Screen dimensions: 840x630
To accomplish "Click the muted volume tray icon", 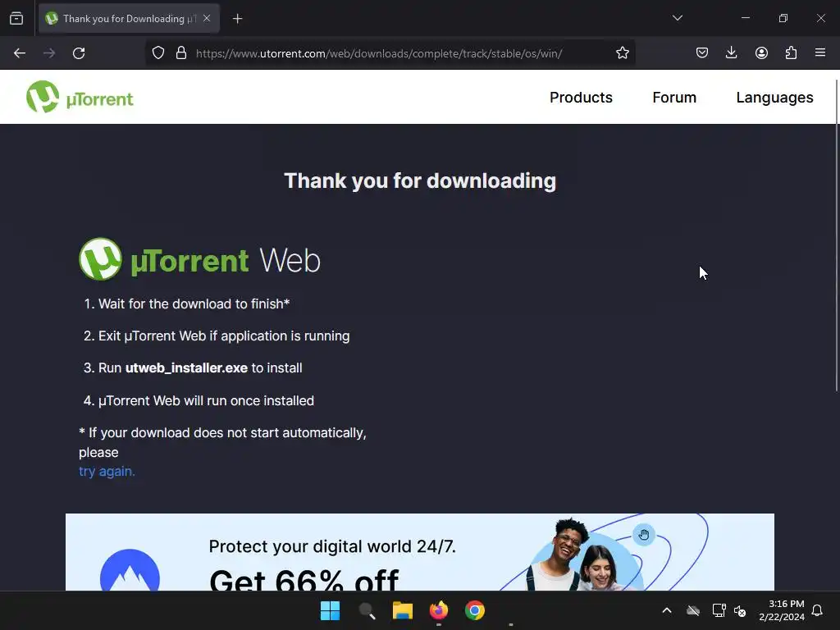I will (x=740, y=610).
